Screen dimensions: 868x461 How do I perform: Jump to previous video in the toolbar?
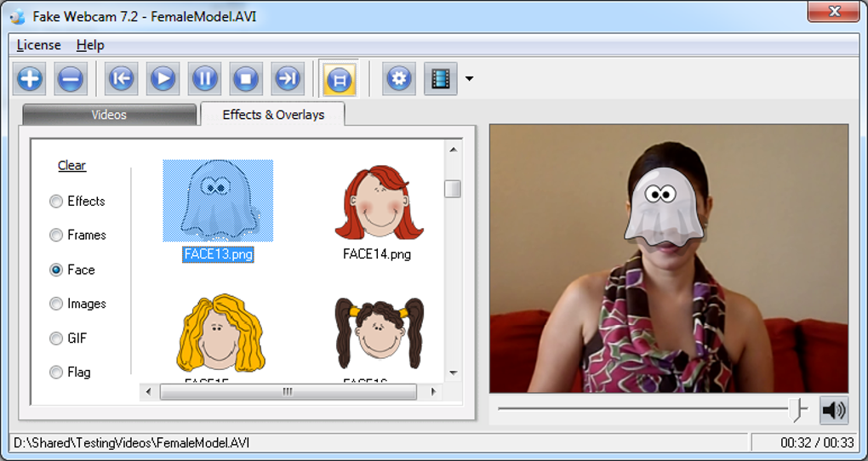click(121, 78)
